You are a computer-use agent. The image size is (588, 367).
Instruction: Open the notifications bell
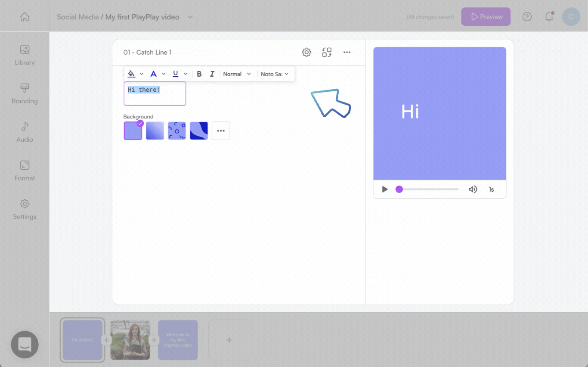pyautogui.click(x=549, y=17)
